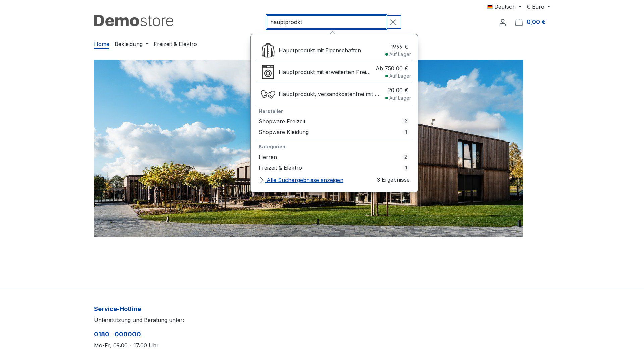Click the jacket product thumbnail
The width and height of the screenshot is (644, 362).
click(x=268, y=50)
